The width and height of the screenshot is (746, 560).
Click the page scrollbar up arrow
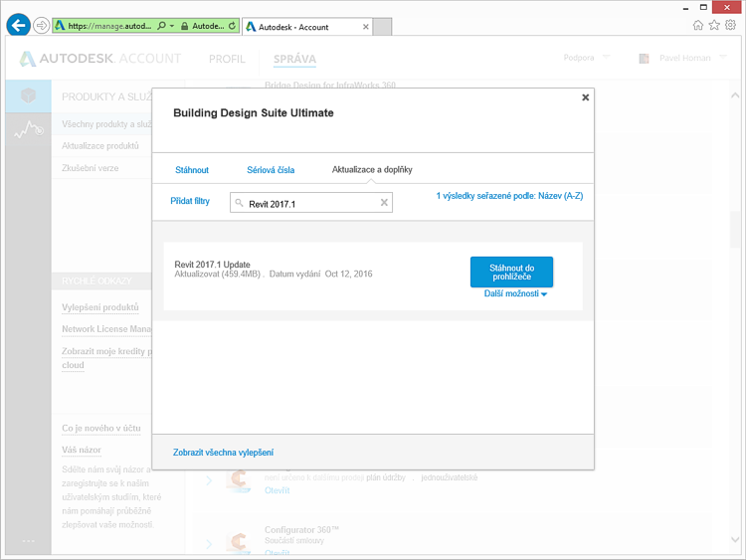[735, 95]
